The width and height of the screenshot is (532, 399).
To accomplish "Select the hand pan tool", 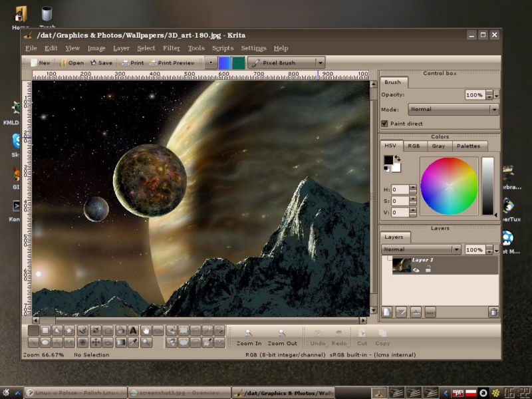I will point(146,331).
